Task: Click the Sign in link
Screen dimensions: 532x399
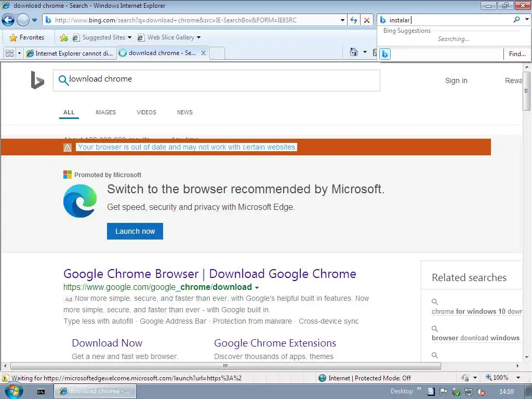Action: point(456,81)
